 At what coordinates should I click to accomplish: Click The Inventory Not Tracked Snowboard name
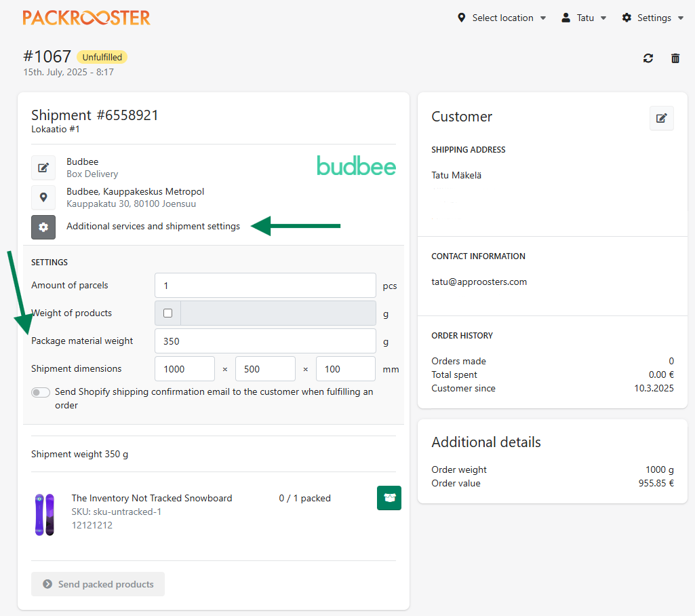click(152, 498)
